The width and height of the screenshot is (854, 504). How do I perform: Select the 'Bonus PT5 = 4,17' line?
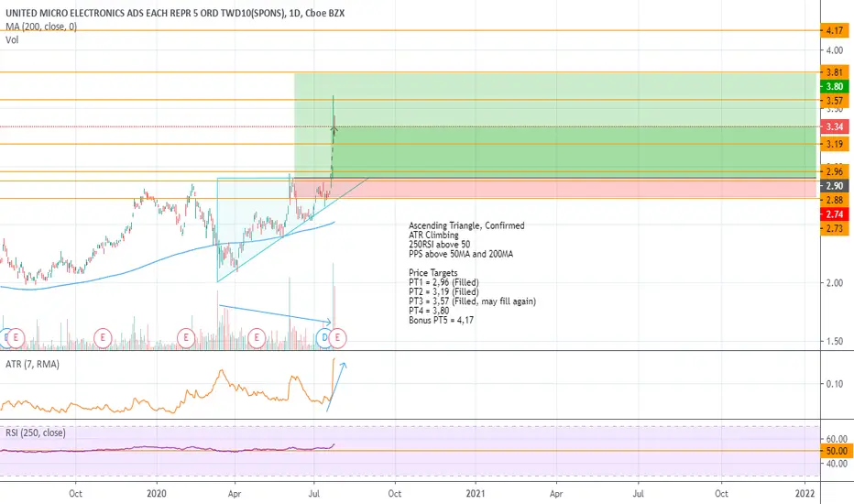pyautogui.click(x=441, y=321)
